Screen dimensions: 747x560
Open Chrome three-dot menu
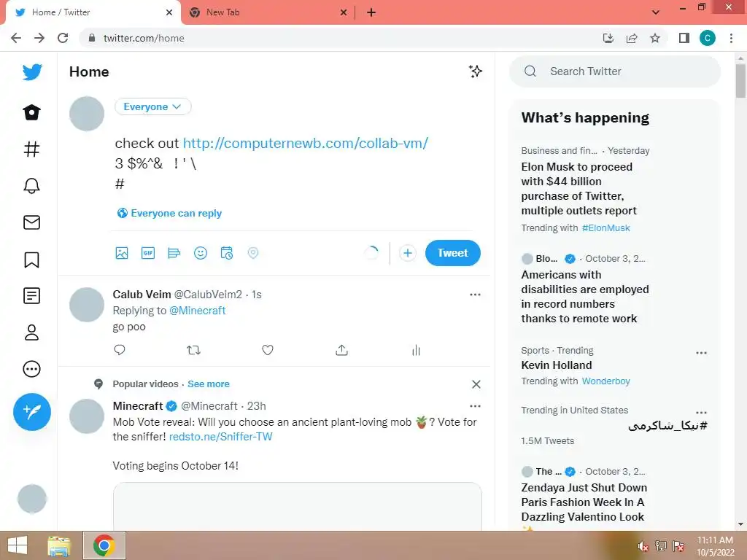pyautogui.click(x=731, y=38)
